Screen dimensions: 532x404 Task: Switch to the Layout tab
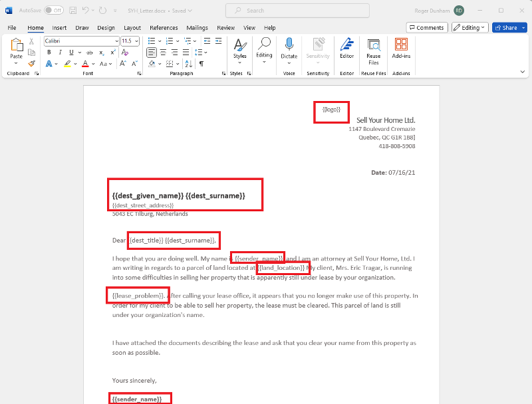point(132,27)
